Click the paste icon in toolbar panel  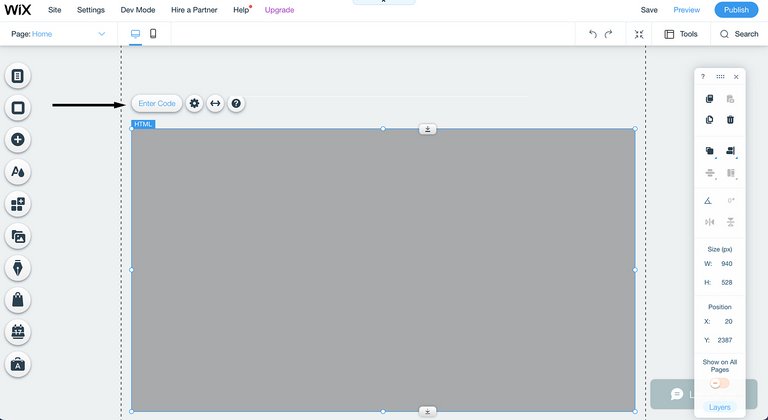click(730, 99)
